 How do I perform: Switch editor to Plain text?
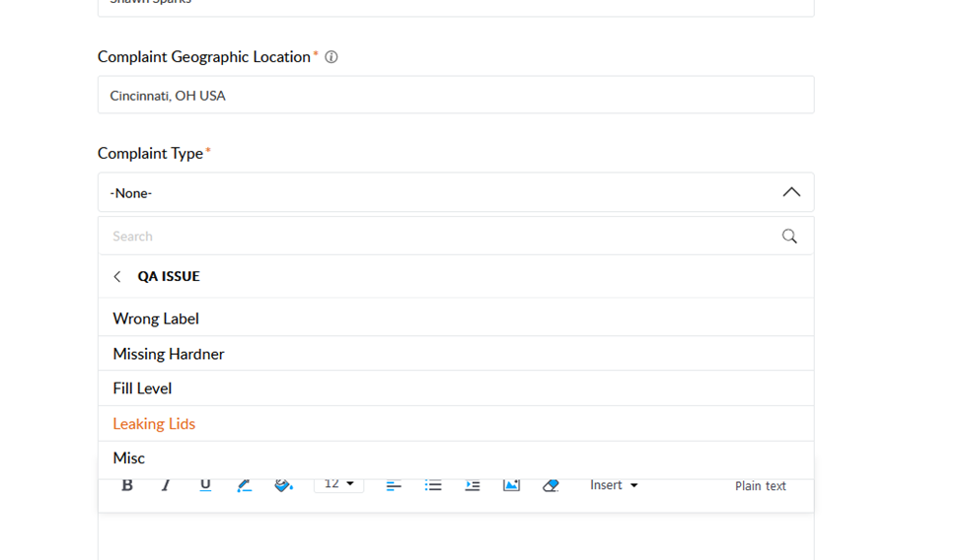point(760,486)
